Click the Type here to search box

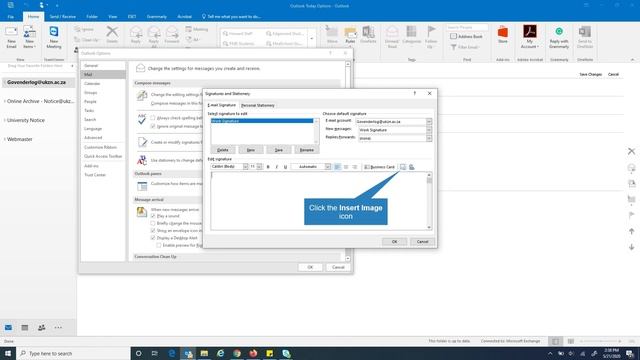click(73, 353)
